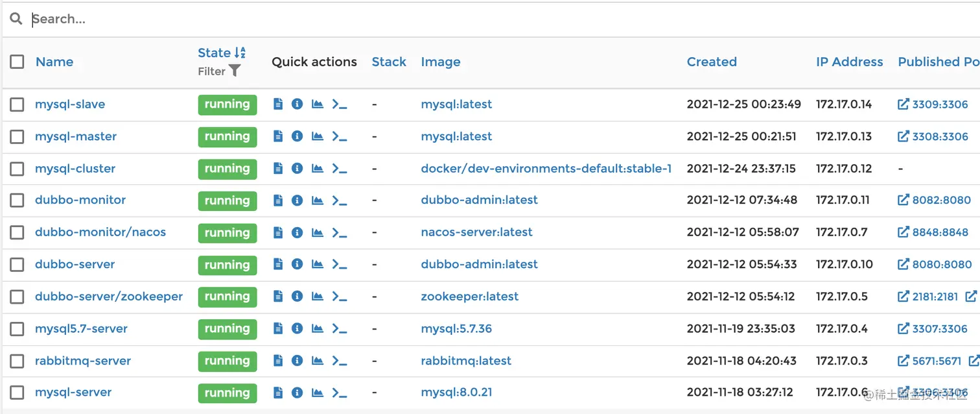Screen dimensions: 980x414
Task: Inspect the mysql-master container details
Action: click(x=297, y=136)
